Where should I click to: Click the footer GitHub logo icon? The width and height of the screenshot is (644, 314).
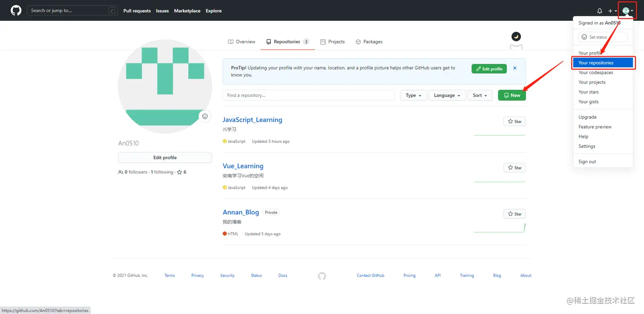tap(322, 276)
